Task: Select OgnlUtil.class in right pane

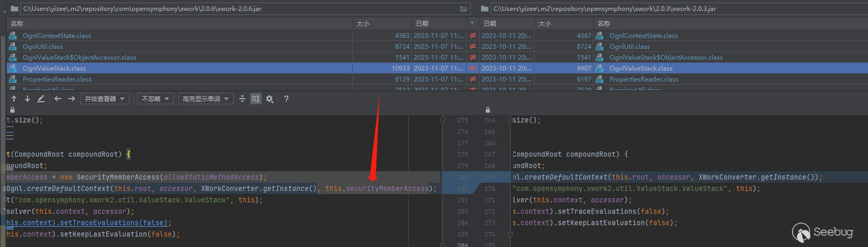Action: click(630, 47)
